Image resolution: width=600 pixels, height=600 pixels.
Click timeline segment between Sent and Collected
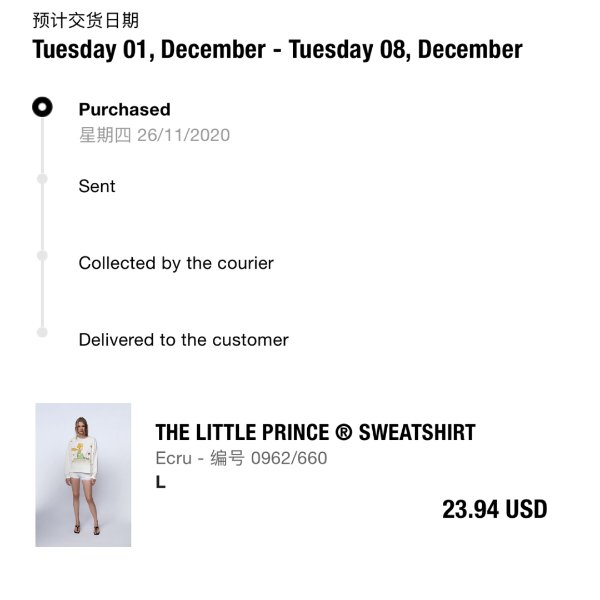coord(42,217)
